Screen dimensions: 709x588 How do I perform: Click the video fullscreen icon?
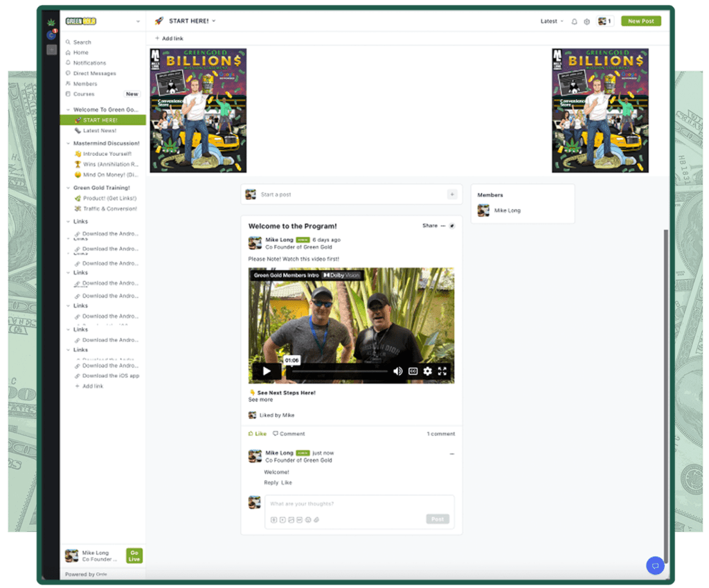442,371
